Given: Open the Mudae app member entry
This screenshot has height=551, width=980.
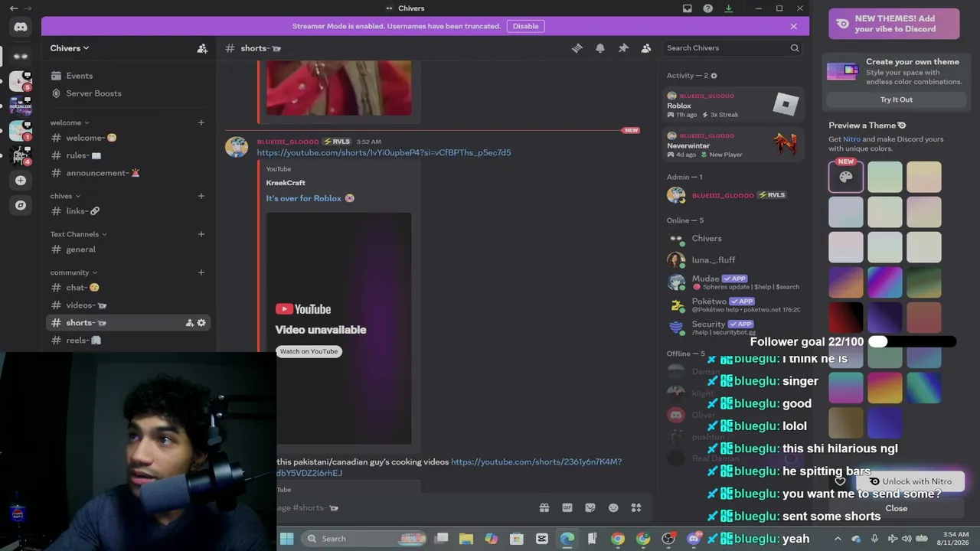Looking at the screenshot, I should [x=733, y=282].
